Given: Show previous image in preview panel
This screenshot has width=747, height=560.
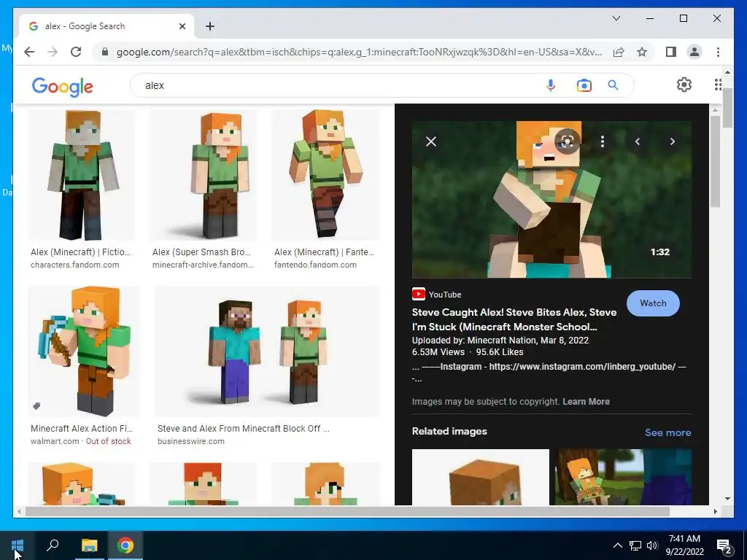Looking at the screenshot, I should 638,141.
